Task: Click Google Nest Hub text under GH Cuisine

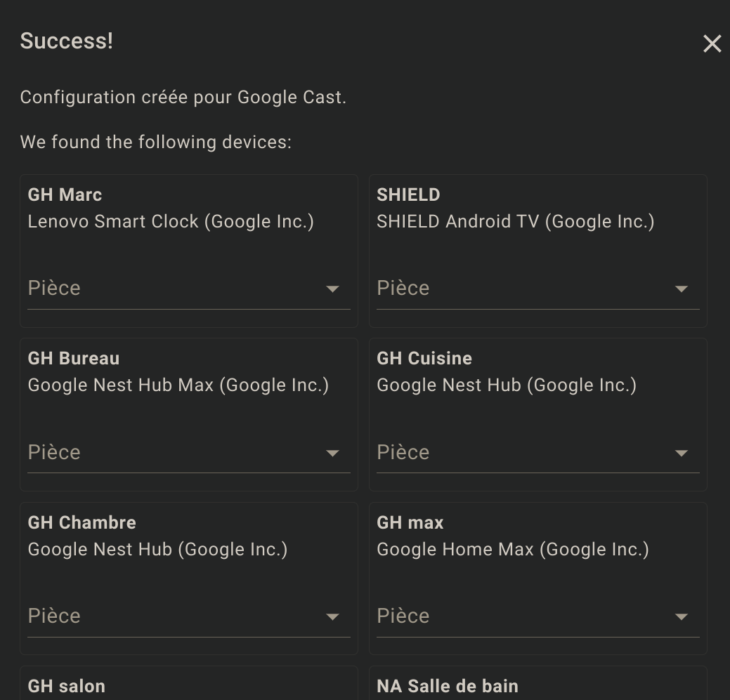Action: 506,385
